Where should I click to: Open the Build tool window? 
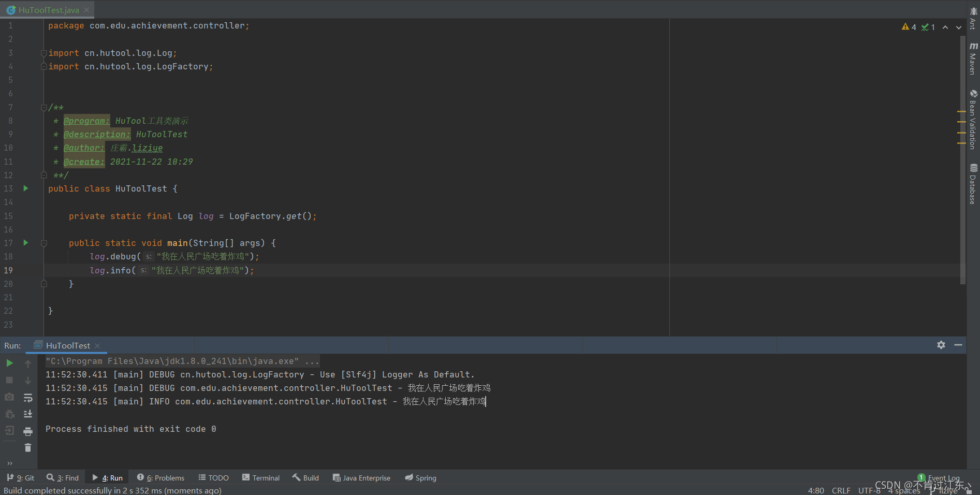pos(306,478)
